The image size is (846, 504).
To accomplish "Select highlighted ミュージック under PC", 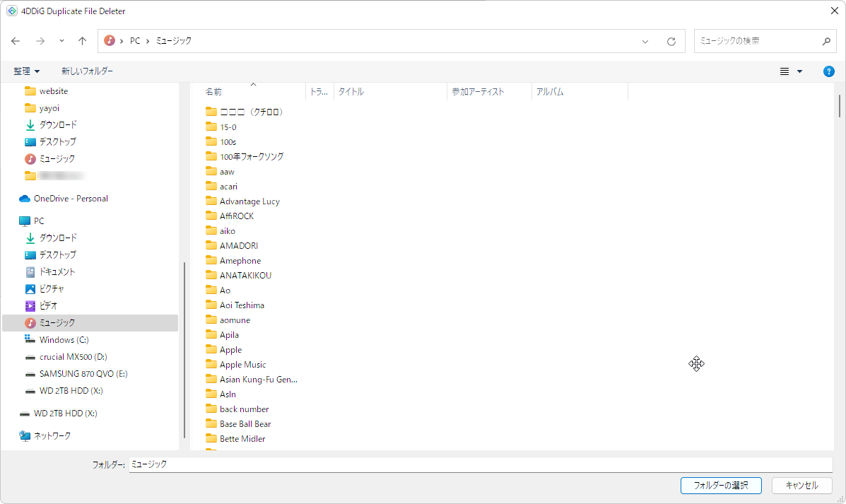I will pyautogui.click(x=90, y=323).
